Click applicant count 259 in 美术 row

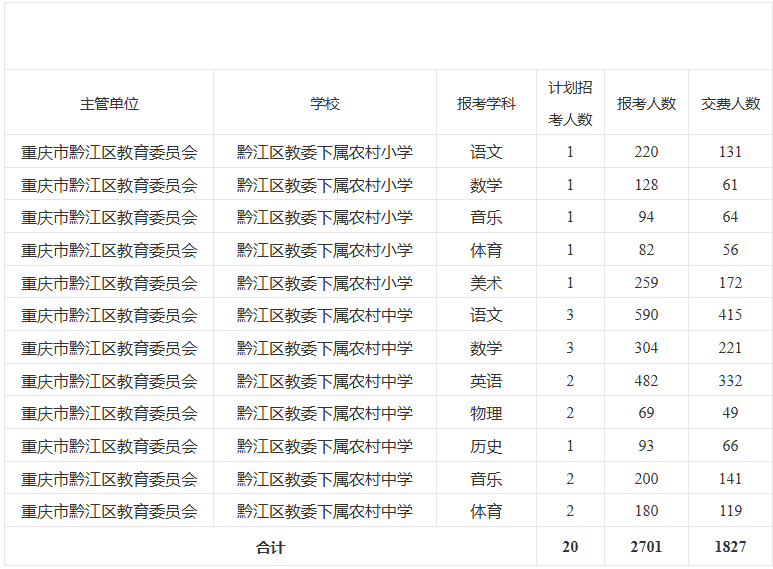pos(646,283)
